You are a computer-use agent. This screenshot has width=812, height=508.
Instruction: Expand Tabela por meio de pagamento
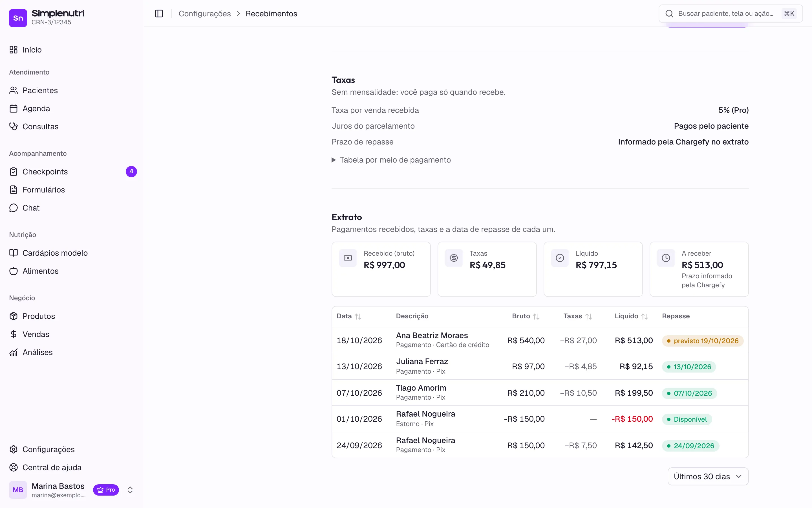(391, 160)
